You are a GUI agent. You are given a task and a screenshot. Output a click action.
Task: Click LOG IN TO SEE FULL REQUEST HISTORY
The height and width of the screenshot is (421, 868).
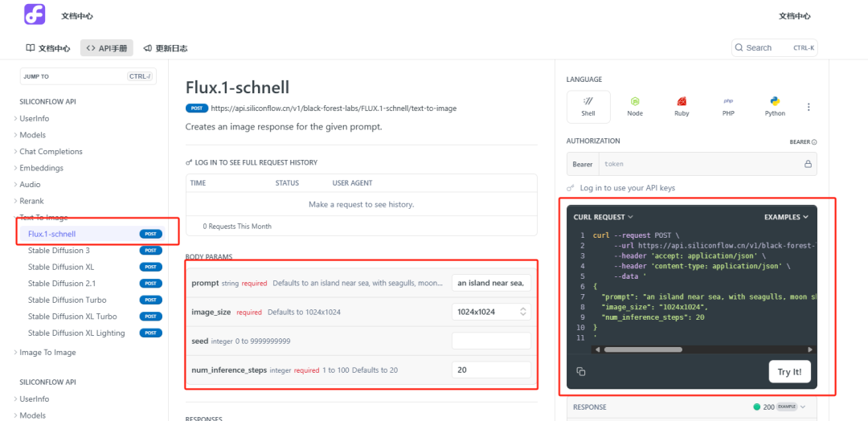252,162
